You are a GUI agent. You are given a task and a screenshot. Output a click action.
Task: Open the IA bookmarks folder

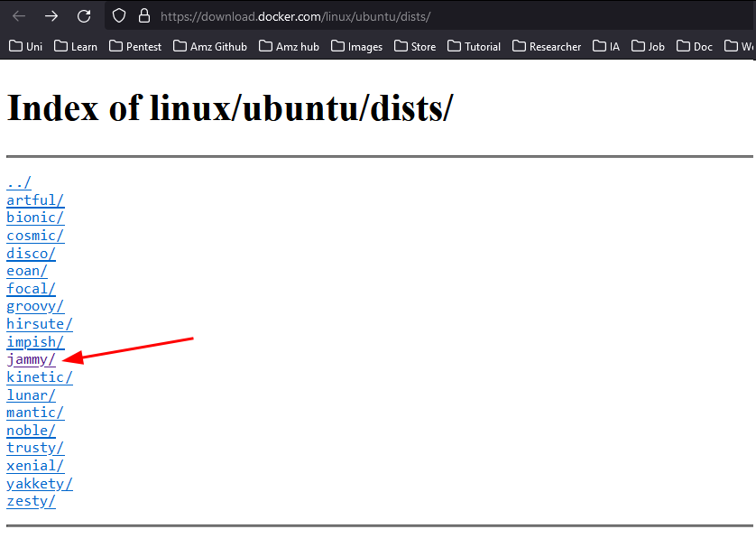606,46
